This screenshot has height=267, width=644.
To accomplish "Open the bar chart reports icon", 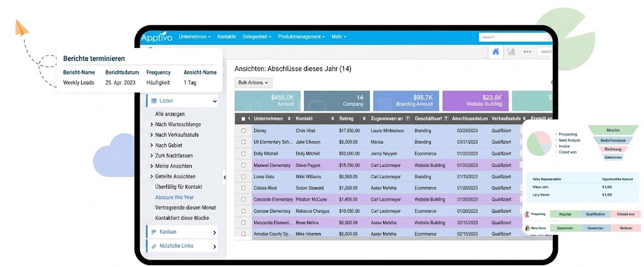I will pyautogui.click(x=511, y=52).
